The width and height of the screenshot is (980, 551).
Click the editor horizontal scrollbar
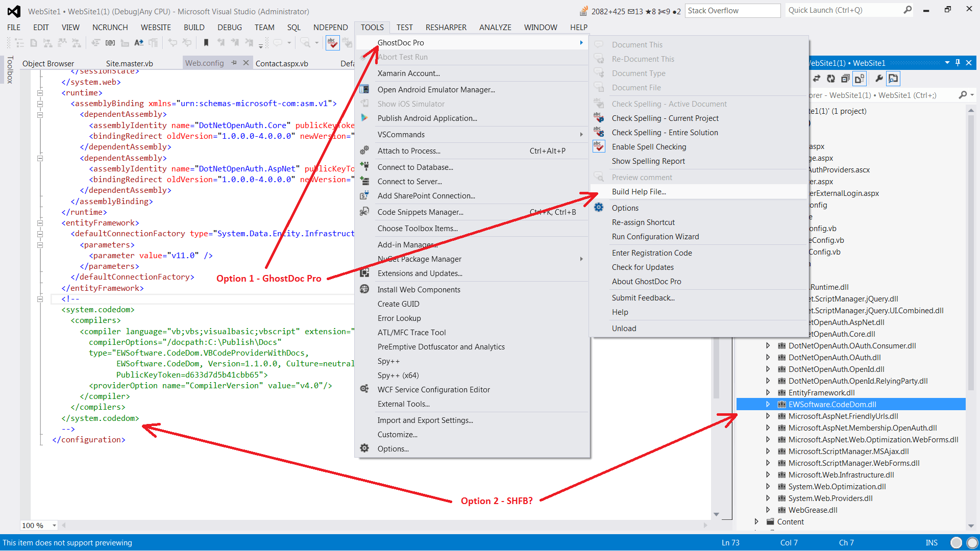coord(385,525)
